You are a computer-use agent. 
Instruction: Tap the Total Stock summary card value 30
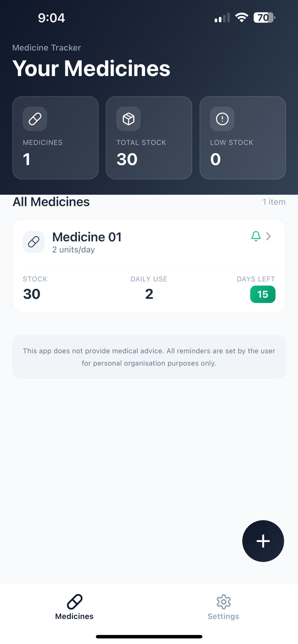tap(127, 159)
